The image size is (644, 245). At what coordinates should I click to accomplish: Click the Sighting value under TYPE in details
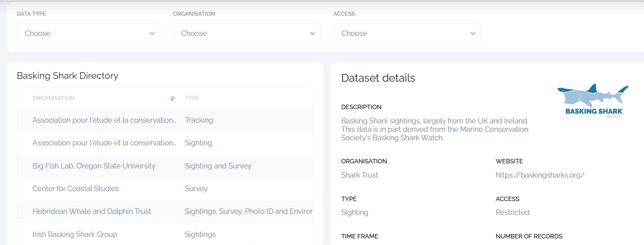pyautogui.click(x=355, y=212)
